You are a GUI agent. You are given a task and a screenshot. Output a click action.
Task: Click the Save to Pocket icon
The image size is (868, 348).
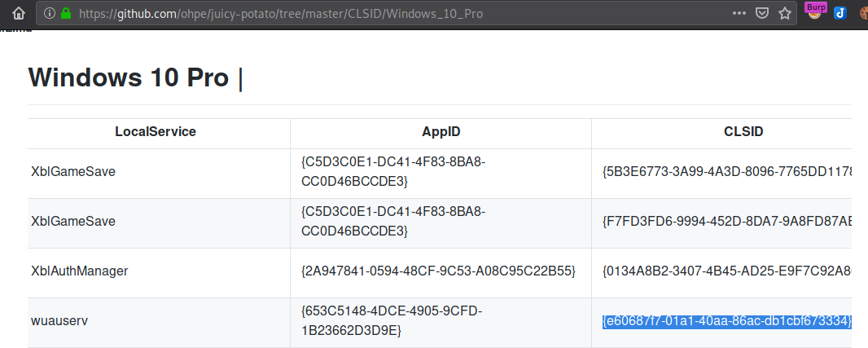pos(761,13)
